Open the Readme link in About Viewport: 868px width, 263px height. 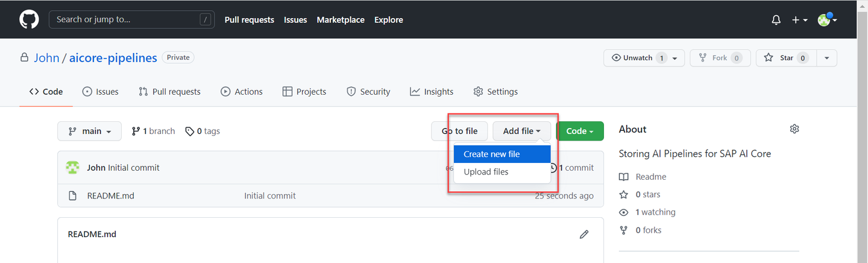point(643,177)
